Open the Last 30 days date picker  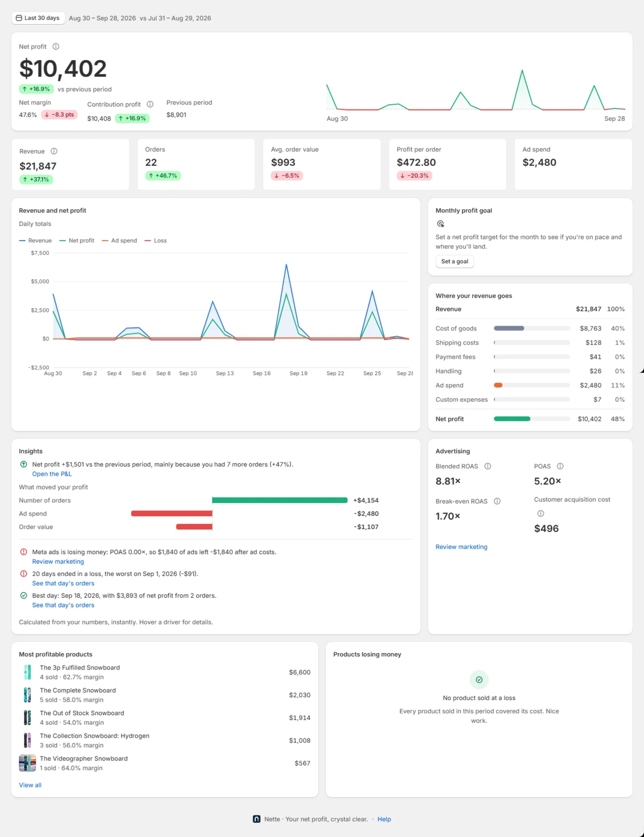(38, 18)
